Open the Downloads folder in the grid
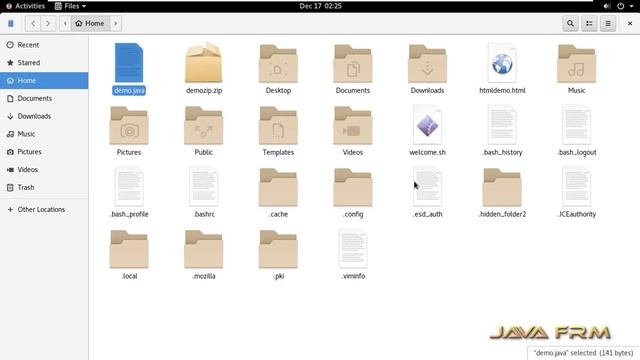 pos(427,64)
